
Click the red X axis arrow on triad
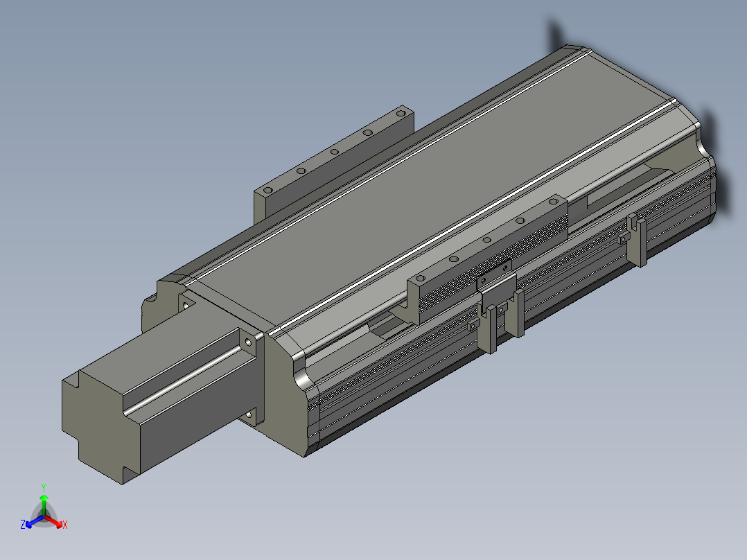tap(55, 522)
